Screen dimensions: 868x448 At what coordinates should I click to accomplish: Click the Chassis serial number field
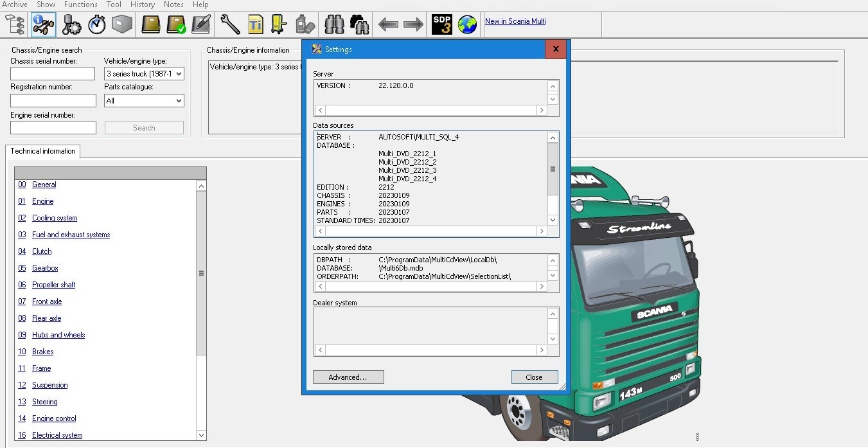(53, 74)
